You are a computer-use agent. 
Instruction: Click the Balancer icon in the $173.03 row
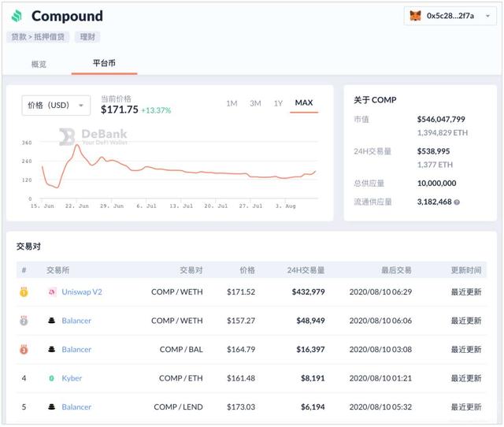click(x=51, y=407)
